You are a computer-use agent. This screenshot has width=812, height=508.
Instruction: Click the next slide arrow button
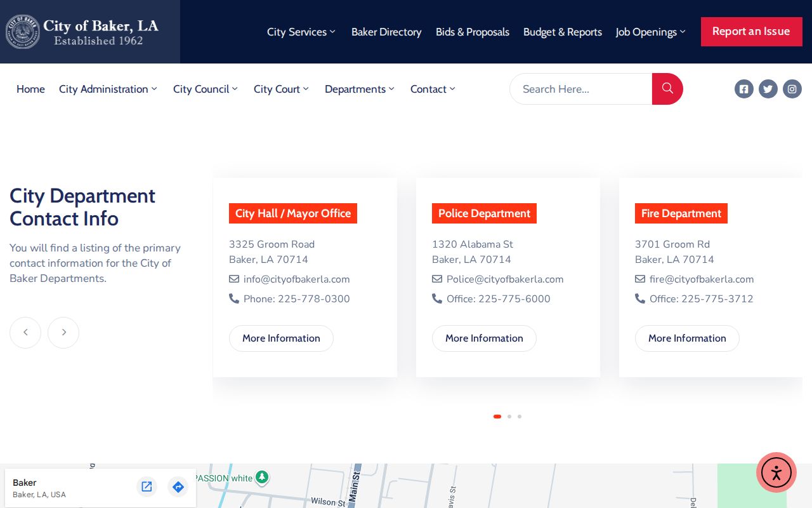(63, 332)
